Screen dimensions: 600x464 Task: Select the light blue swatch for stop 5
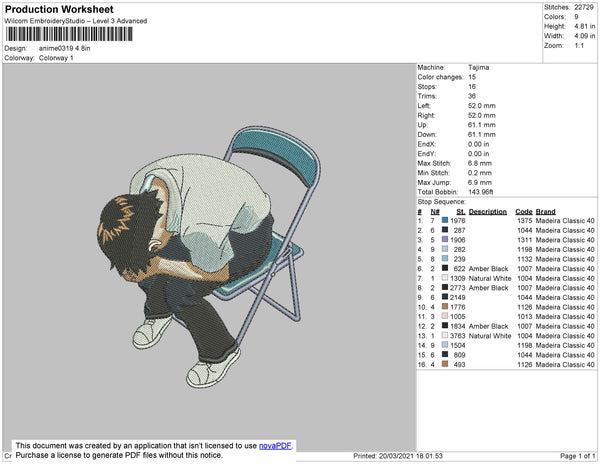pos(445,259)
